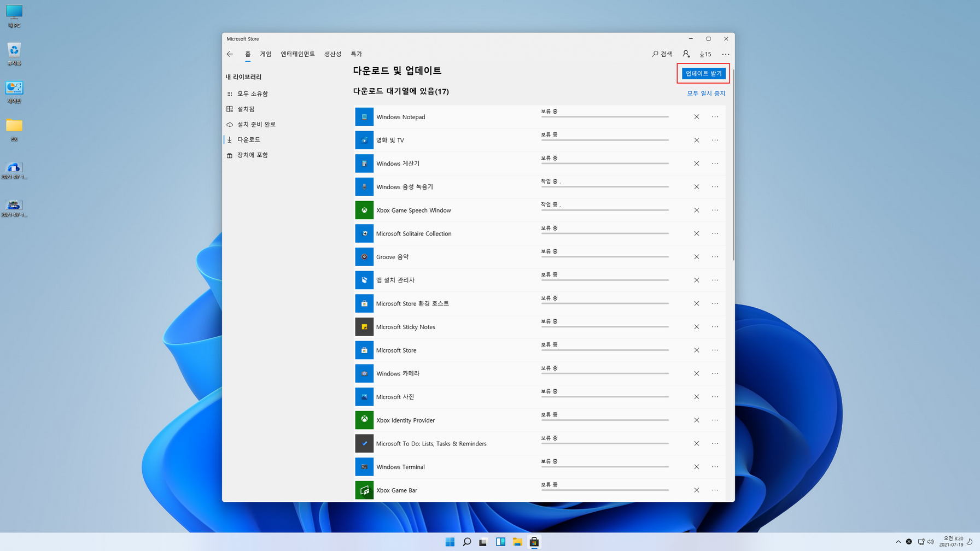Open the 특가 tab
The width and height of the screenshot is (980, 551).
(357, 54)
